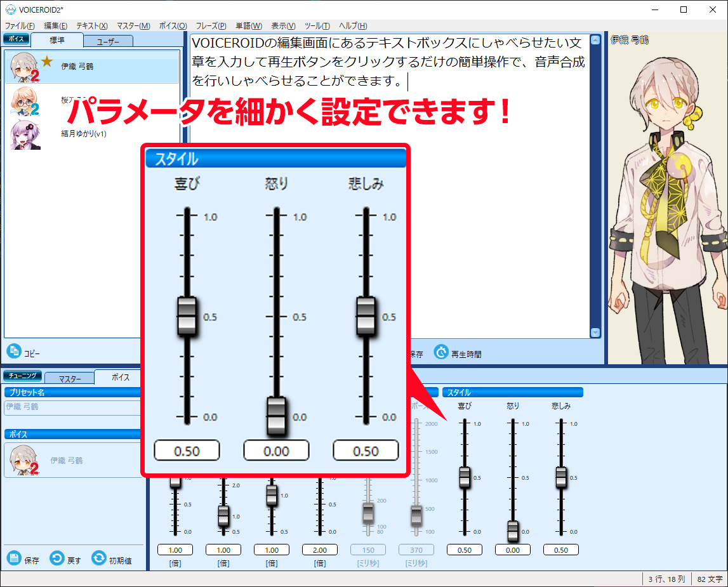This screenshot has height=587, width=728.
Task: Open the ボイス(O) menu in the menu bar
Action: tap(173, 26)
